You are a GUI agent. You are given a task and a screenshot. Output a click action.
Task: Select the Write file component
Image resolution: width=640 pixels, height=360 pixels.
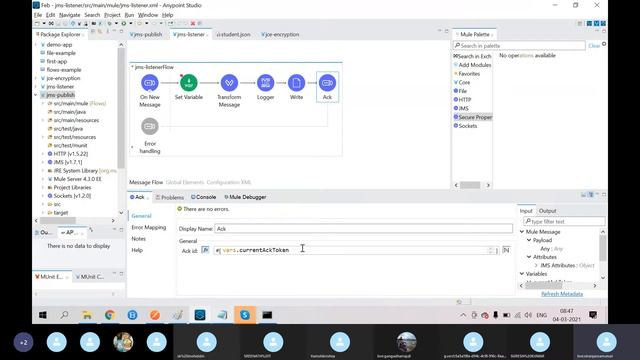pos(296,83)
